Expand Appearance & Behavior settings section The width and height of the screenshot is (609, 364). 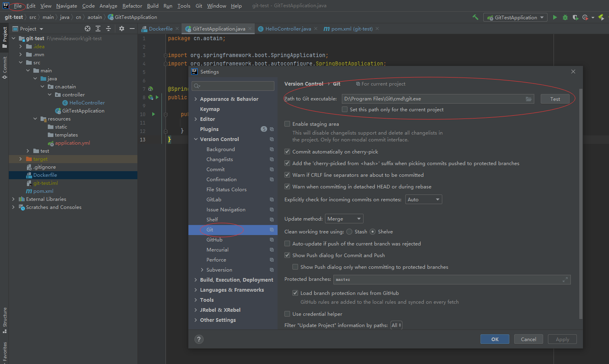pos(196,99)
